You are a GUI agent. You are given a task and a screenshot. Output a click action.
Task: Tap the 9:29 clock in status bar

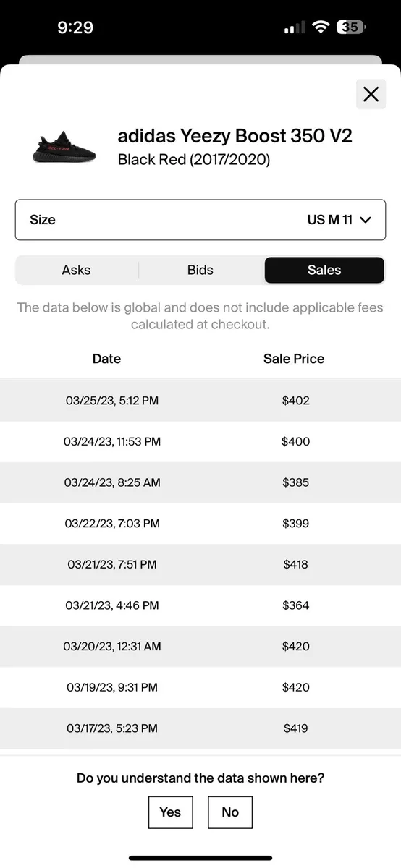(x=75, y=27)
